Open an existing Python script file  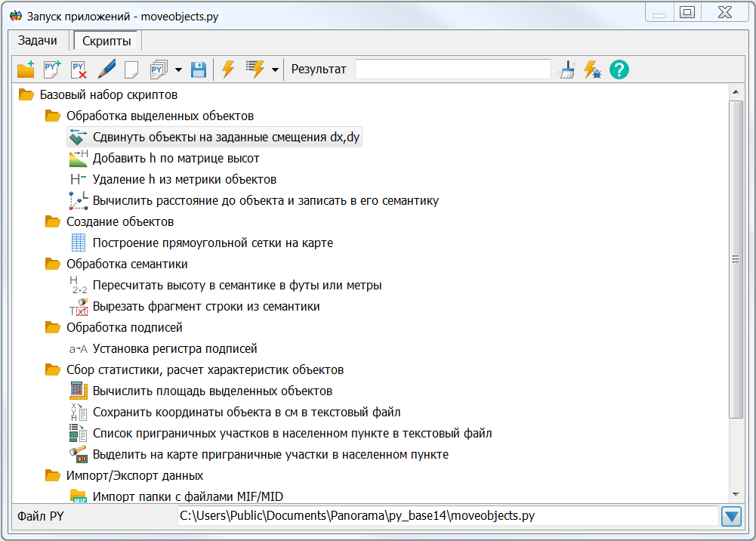(25, 69)
